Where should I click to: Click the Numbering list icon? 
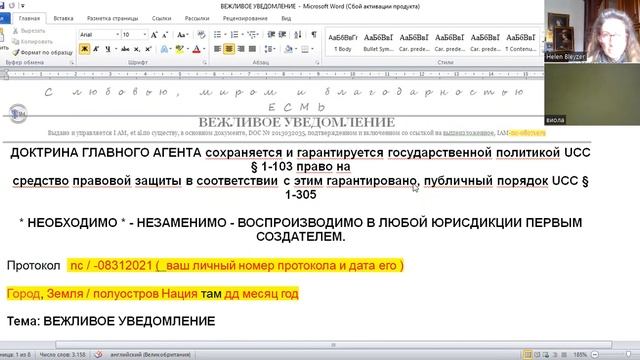pyautogui.click(x=234, y=35)
